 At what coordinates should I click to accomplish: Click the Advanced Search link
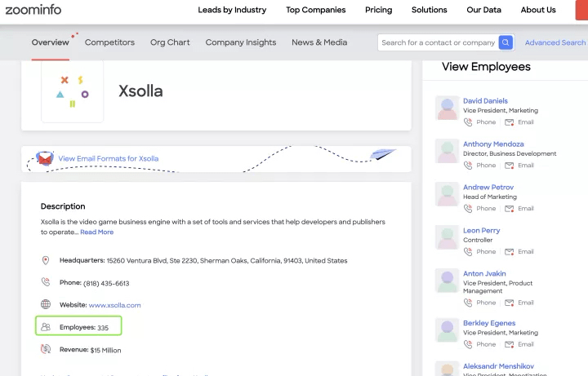pyautogui.click(x=555, y=42)
